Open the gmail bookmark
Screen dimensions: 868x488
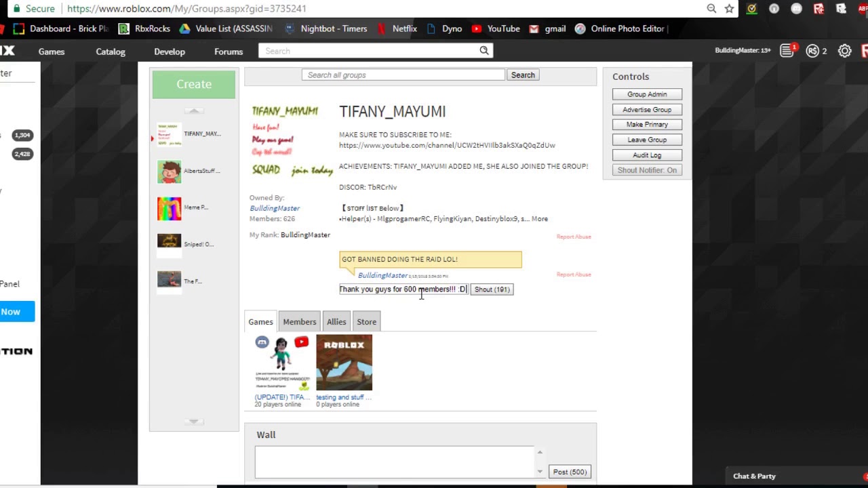pos(547,28)
